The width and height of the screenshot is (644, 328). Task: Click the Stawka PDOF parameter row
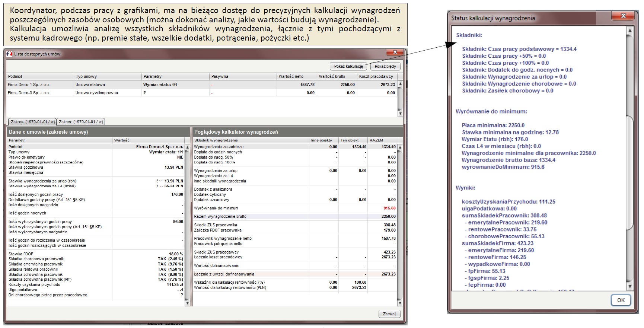click(96, 254)
